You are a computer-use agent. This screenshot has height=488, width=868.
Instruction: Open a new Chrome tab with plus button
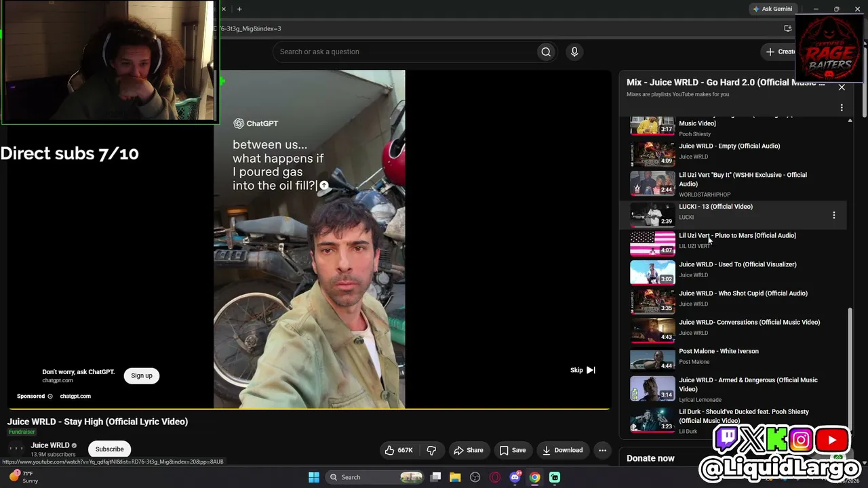tap(239, 9)
